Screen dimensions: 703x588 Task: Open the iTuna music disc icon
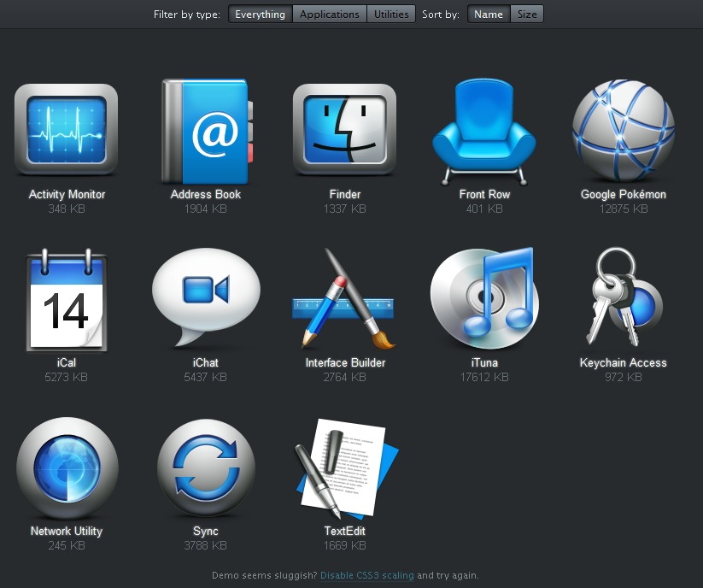pyautogui.click(x=484, y=298)
